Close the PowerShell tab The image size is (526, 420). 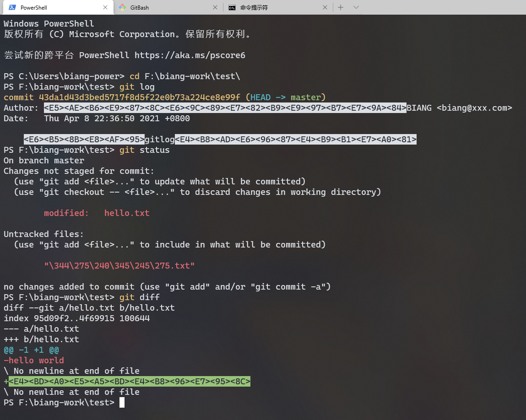105,7
